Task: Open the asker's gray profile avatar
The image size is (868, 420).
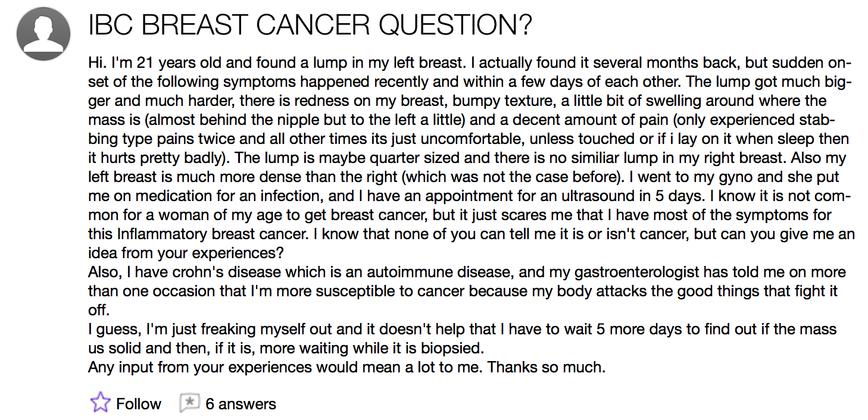Action: [x=43, y=33]
